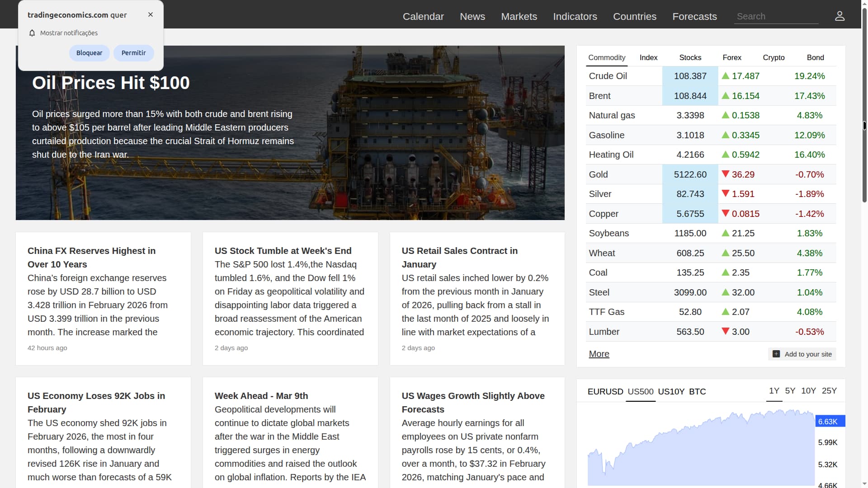Viewport: 868px width, 488px height.
Task: Click the Wheat green up arrow
Action: (726, 253)
